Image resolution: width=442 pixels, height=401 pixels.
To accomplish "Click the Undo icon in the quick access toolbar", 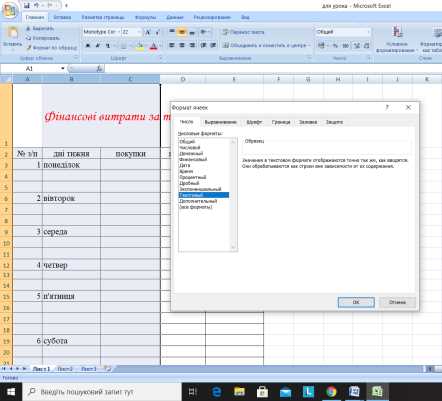I will coord(37,5).
